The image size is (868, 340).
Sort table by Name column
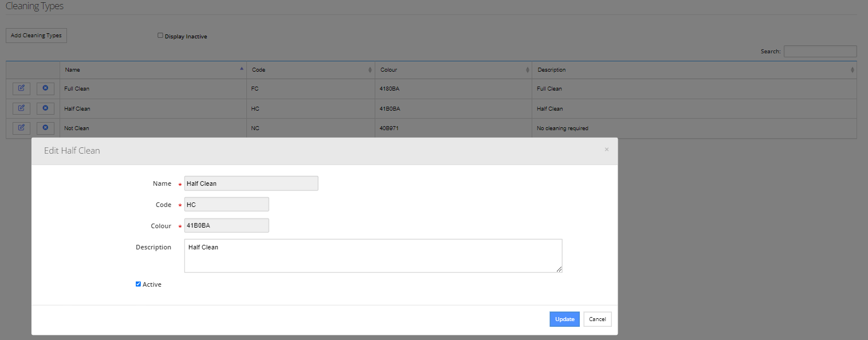tap(153, 69)
